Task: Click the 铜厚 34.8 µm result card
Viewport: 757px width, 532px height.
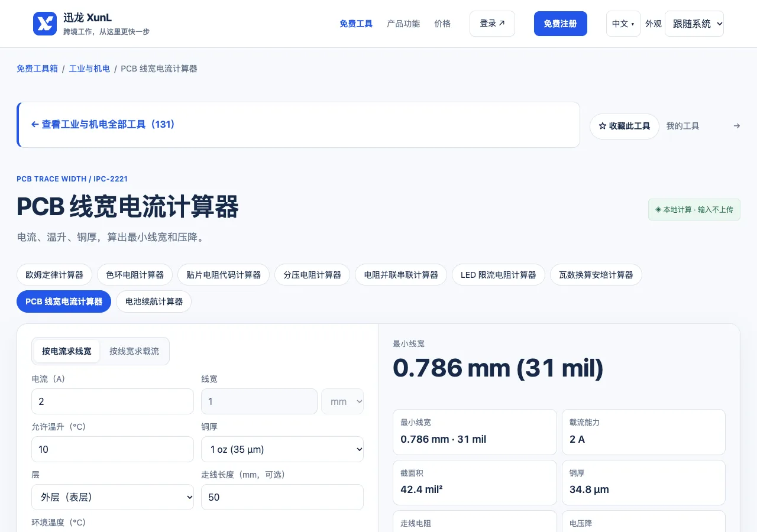Action: (643, 482)
